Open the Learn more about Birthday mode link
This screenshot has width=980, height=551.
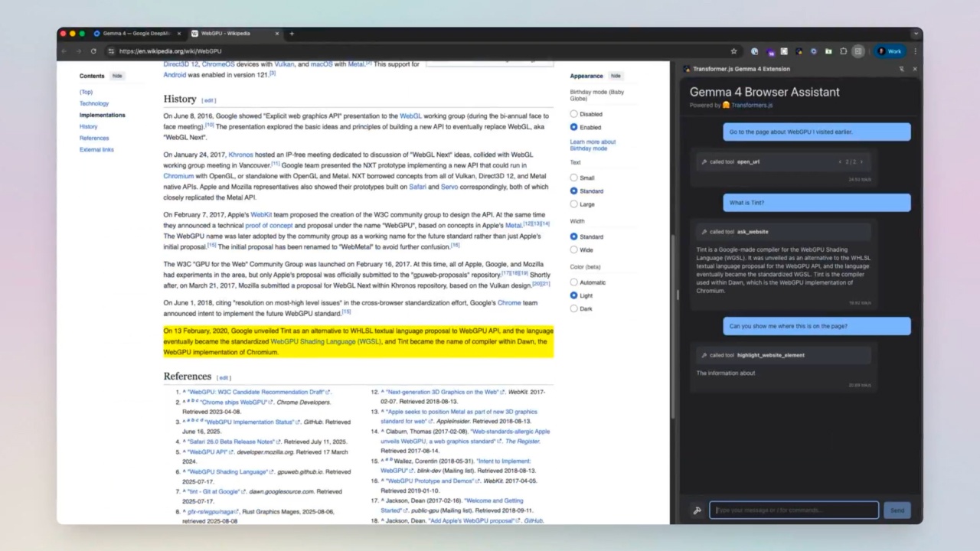pyautogui.click(x=592, y=145)
